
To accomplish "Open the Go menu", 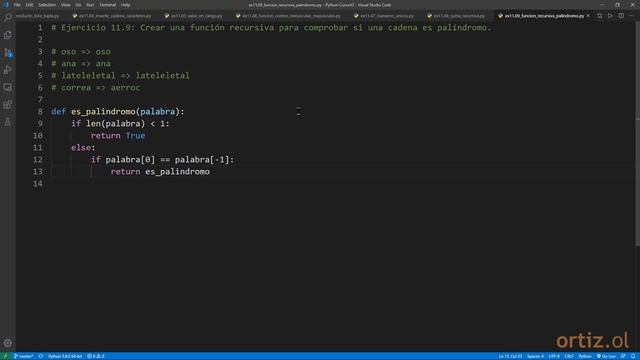I will [78, 5].
